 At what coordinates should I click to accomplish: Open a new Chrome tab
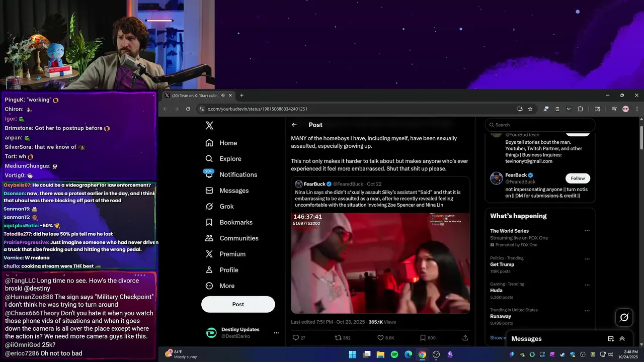(242, 96)
